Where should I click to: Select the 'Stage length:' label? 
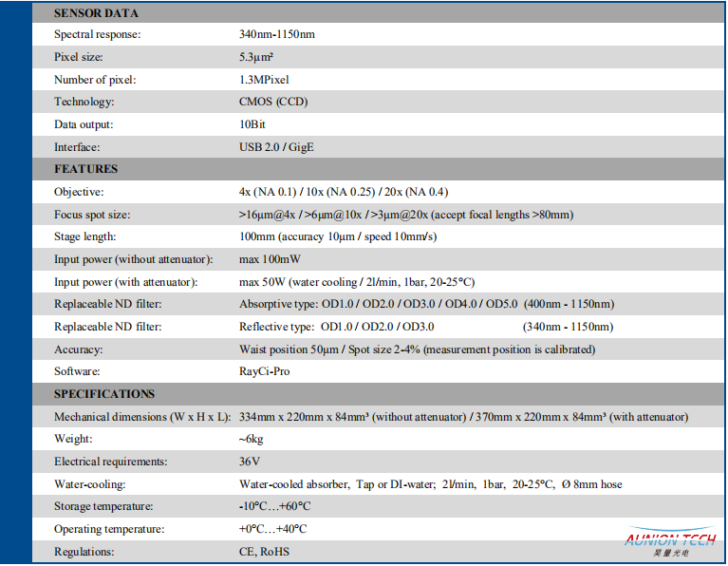pyautogui.click(x=85, y=237)
